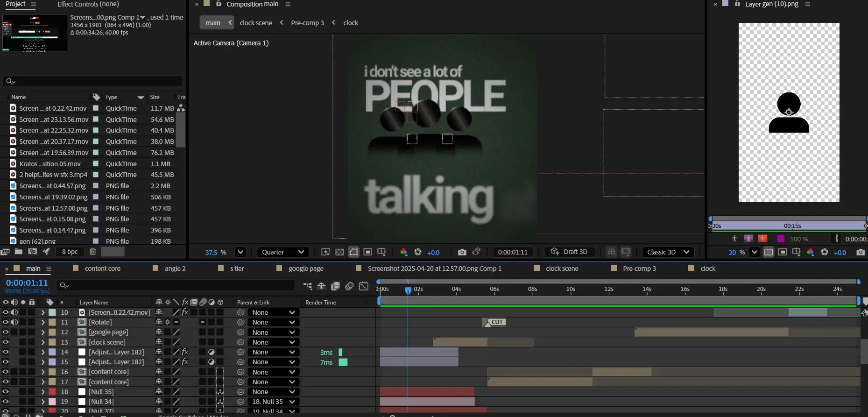Expand the [clock scene] layer properties
Screen dimensions: 868x417
click(43, 342)
